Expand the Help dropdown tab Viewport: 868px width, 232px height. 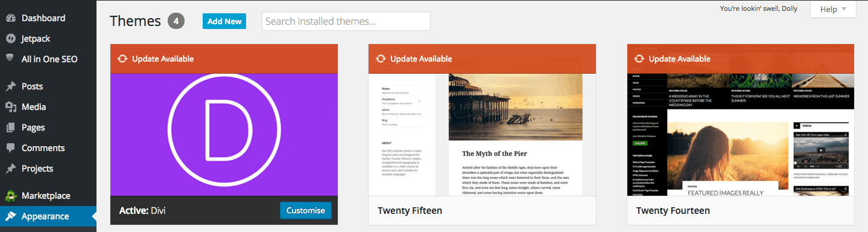[x=833, y=9]
